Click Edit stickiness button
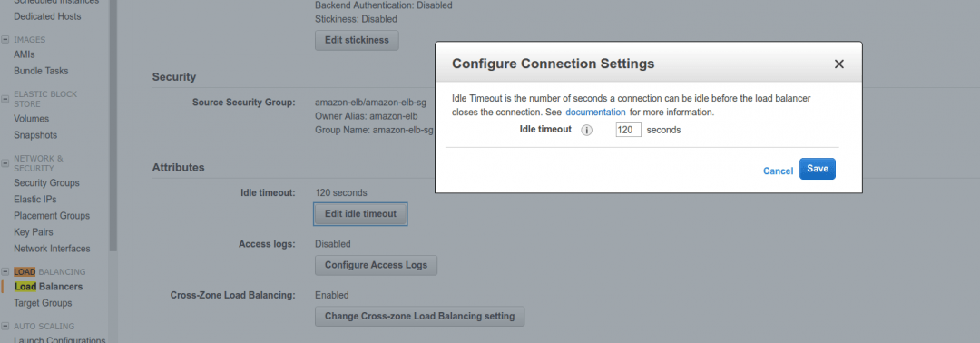This screenshot has width=980, height=343. (357, 40)
